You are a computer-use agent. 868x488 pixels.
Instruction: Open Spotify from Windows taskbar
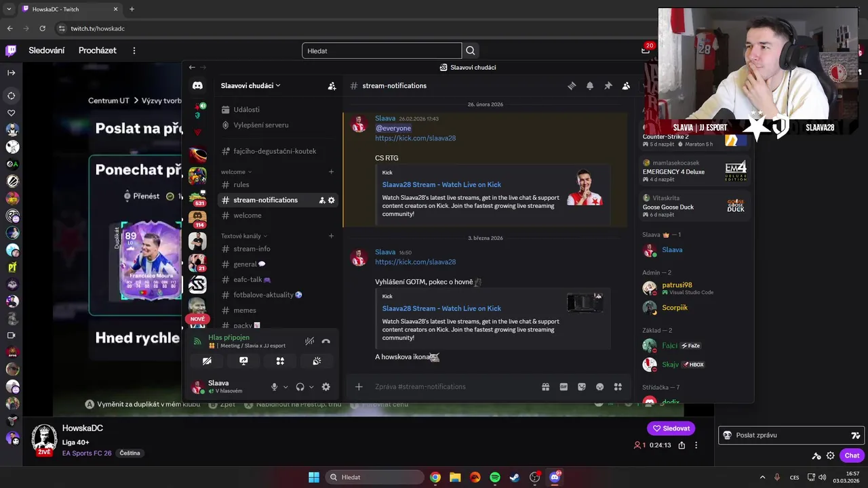click(x=495, y=478)
